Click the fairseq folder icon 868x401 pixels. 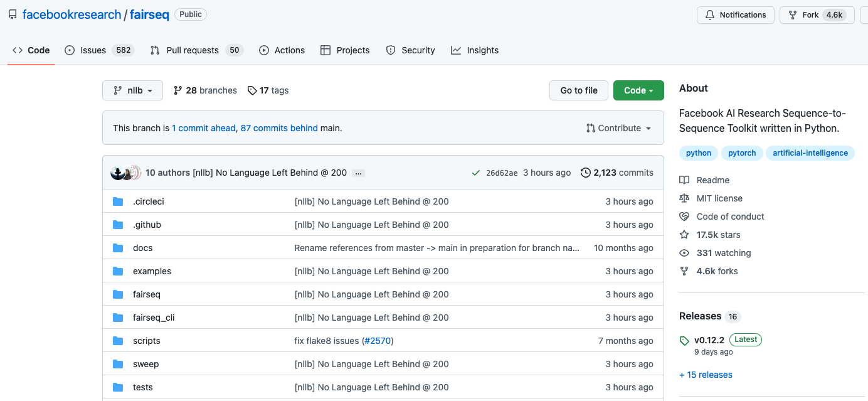pos(118,294)
